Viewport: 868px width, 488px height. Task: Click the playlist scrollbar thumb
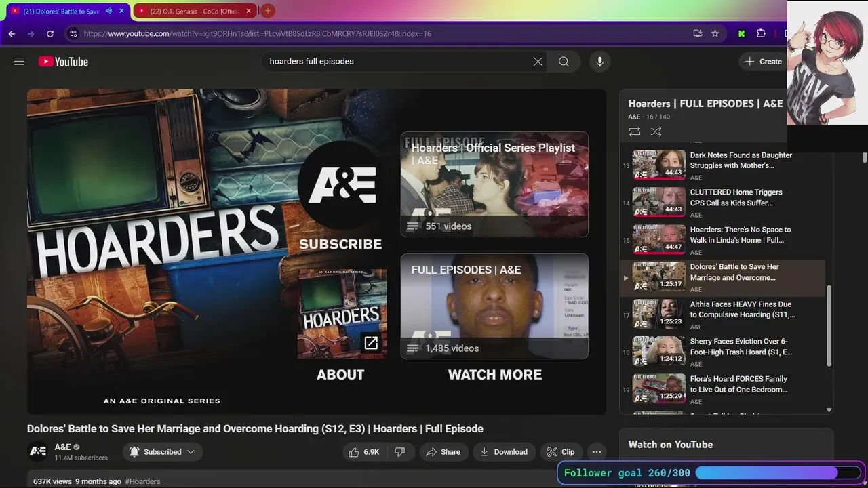pos(829,325)
